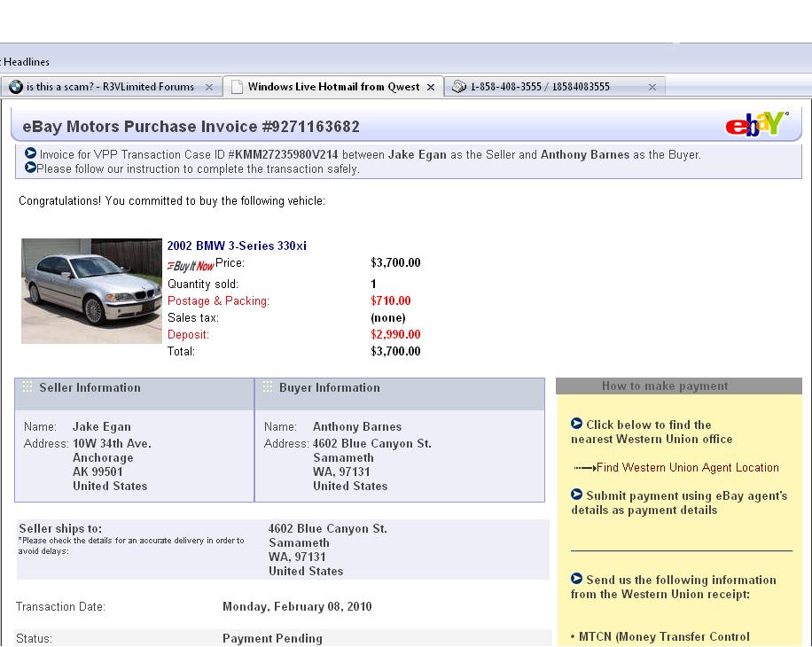The image size is (812, 647).
Task: Click the buyer name Anthony Barnes in Buyer Information
Action: (x=357, y=426)
